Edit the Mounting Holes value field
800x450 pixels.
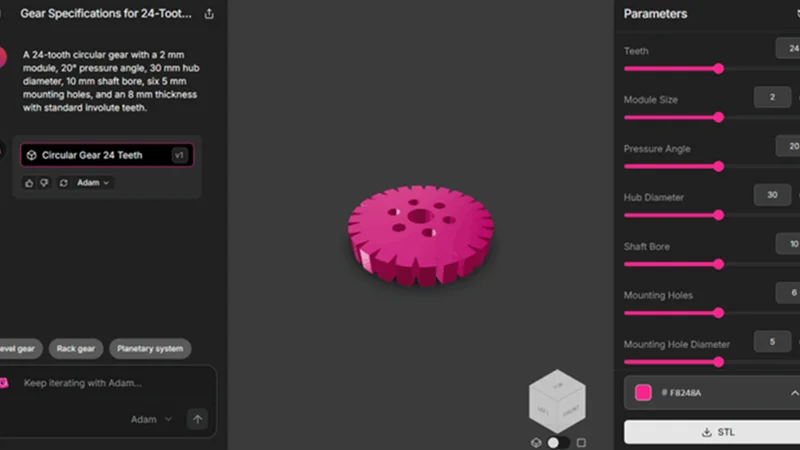pos(788,293)
